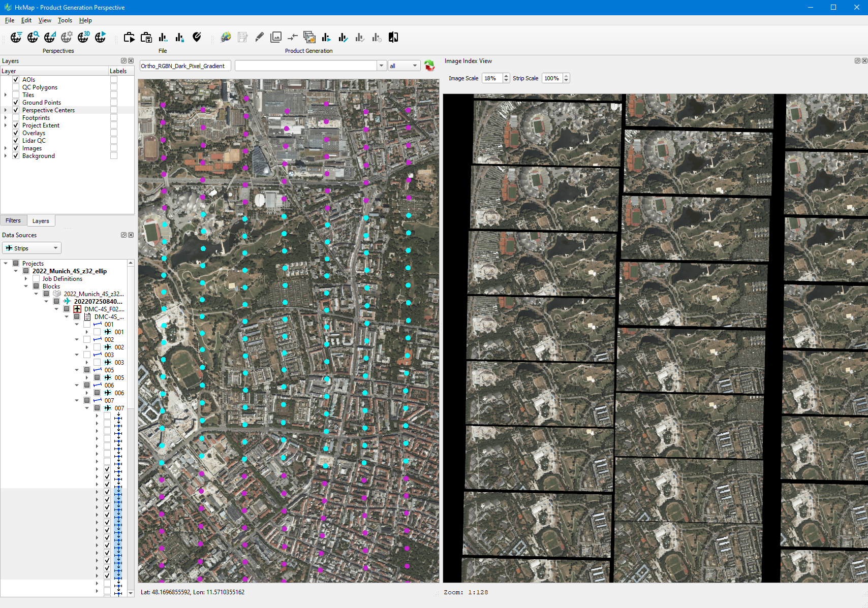868x608 pixels.
Task: Uncheck the Lidar QC layer
Action: [x=16, y=141]
